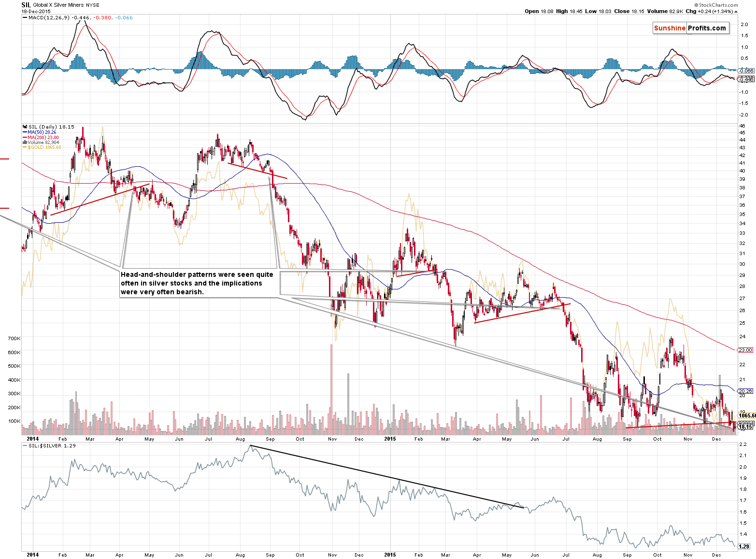Click the -0.446 MACD value tag
This screenshot has width=756, height=559.
[x=746, y=79]
